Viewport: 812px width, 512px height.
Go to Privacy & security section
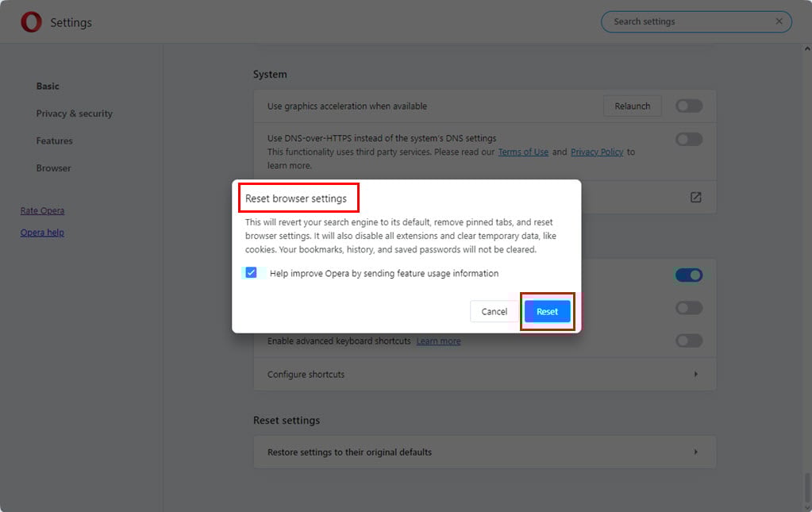(74, 114)
